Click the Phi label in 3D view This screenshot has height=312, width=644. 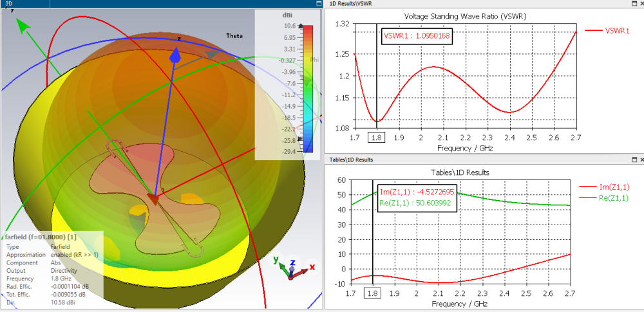[314, 60]
